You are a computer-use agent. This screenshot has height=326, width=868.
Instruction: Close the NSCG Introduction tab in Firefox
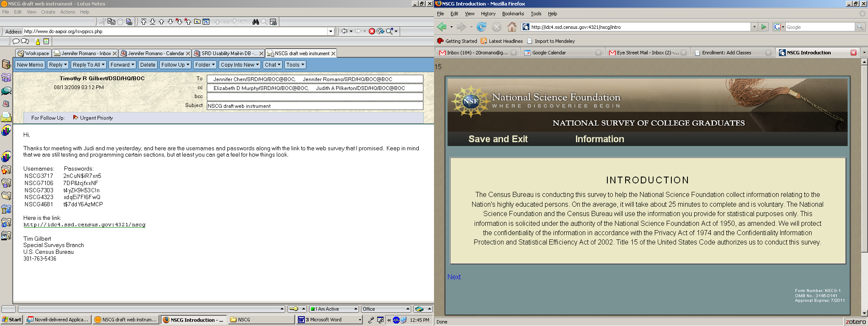[854, 53]
